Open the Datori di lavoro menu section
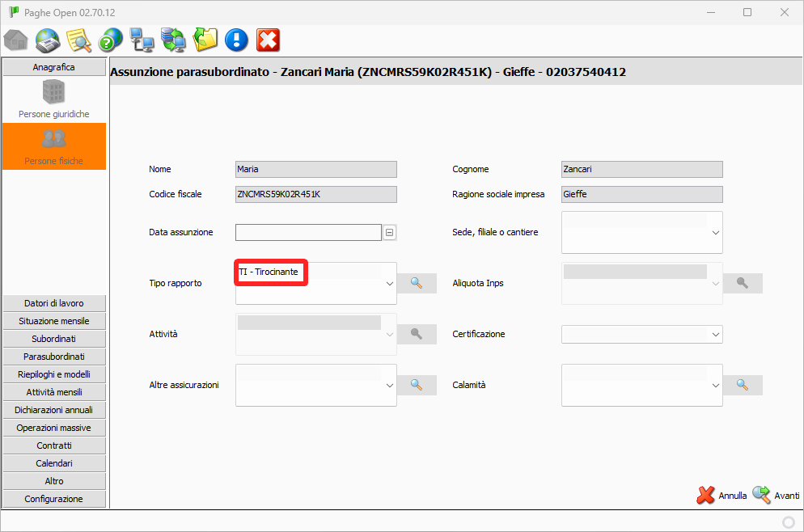804x532 pixels. tap(54, 303)
